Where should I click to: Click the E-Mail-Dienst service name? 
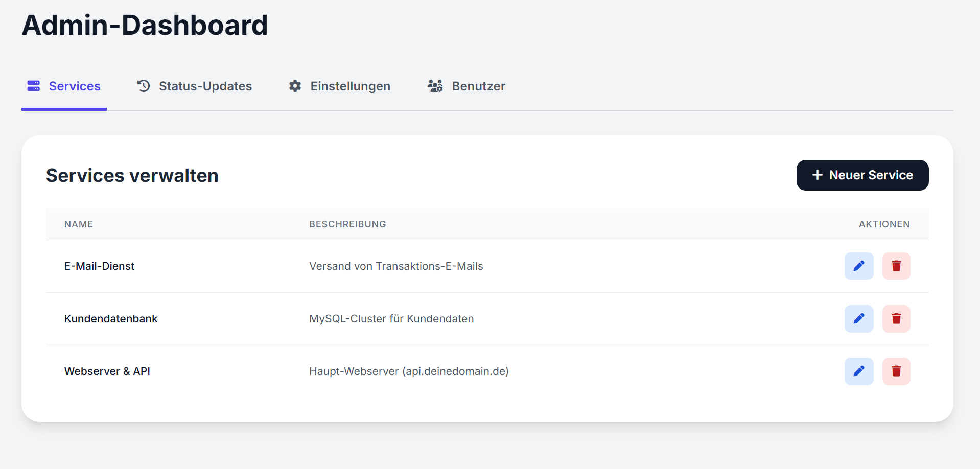99,266
